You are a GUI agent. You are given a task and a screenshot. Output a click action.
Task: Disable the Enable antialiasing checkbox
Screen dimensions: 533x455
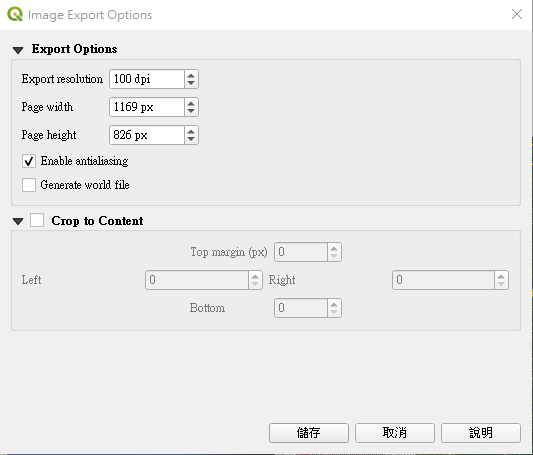tap(29, 161)
